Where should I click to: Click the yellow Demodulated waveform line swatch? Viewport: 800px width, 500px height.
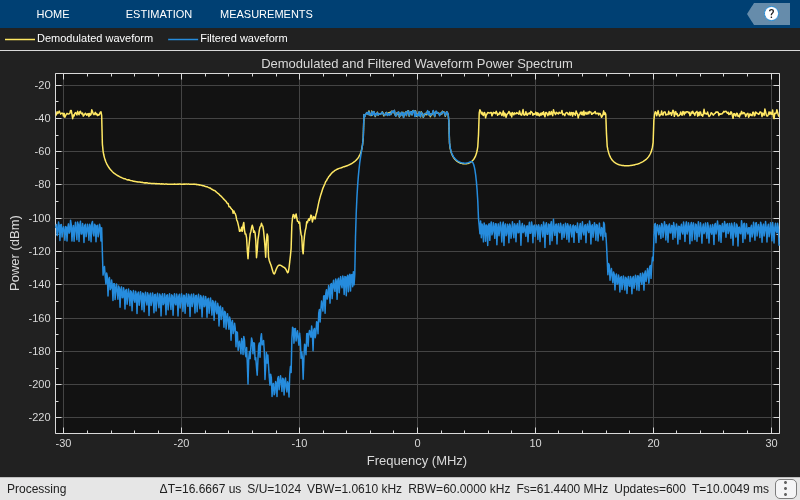20,39
